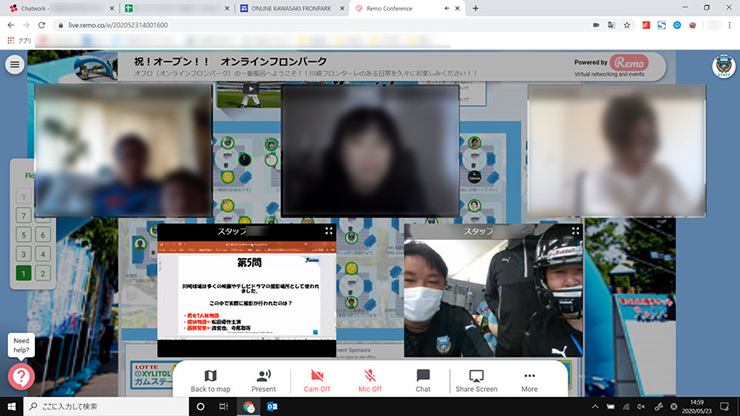Open the staff profile avatar at top right
740x416 pixels.
723,66
